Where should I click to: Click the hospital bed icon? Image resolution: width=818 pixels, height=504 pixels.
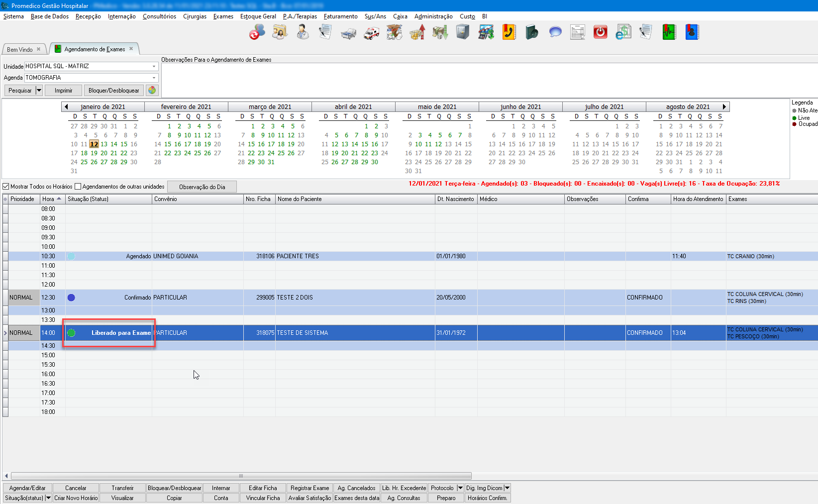tap(348, 33)
